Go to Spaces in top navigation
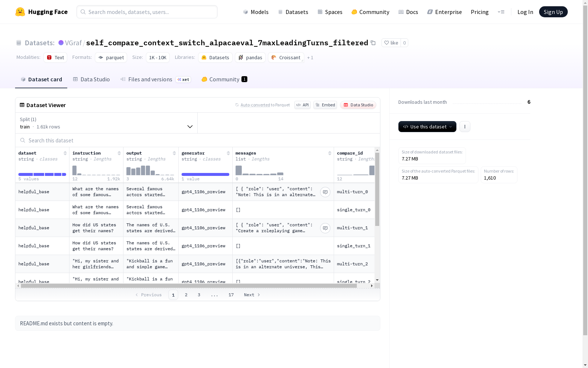The width and height of the screenshot is (588, 368). coord(330,12)
